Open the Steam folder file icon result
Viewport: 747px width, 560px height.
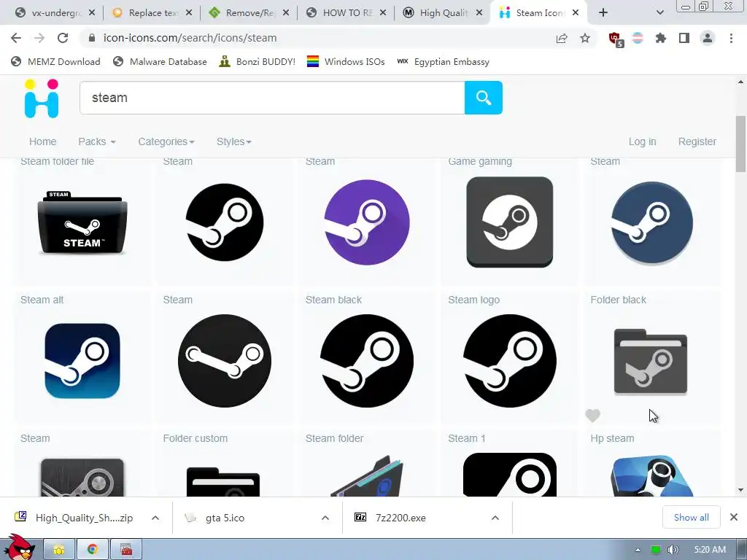[x=82, y=222]
